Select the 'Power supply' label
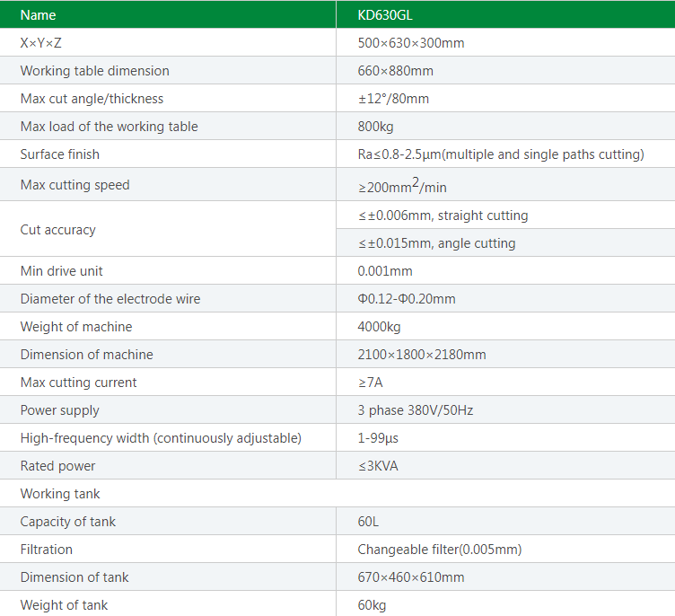The width and height of the screenshot is (675, 616). pyautogui.click(x=60, y=410)
